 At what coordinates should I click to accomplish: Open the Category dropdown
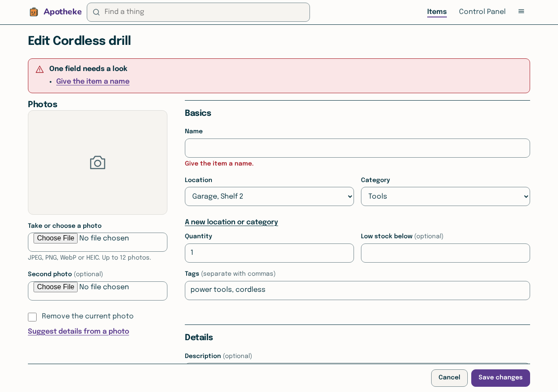446,196
